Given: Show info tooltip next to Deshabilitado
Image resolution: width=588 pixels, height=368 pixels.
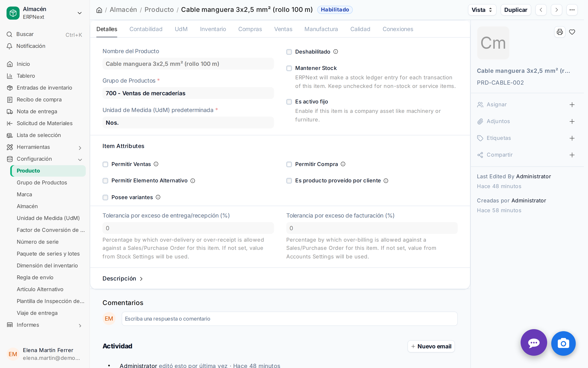Looking at the screenshot, I should (336, 52).
